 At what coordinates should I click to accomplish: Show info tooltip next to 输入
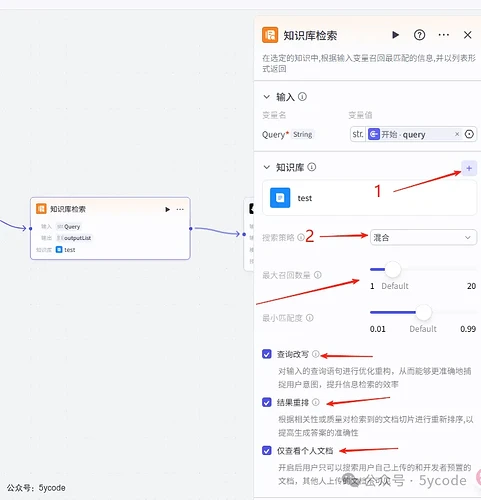pyautogui.click(x=302, y=97)
